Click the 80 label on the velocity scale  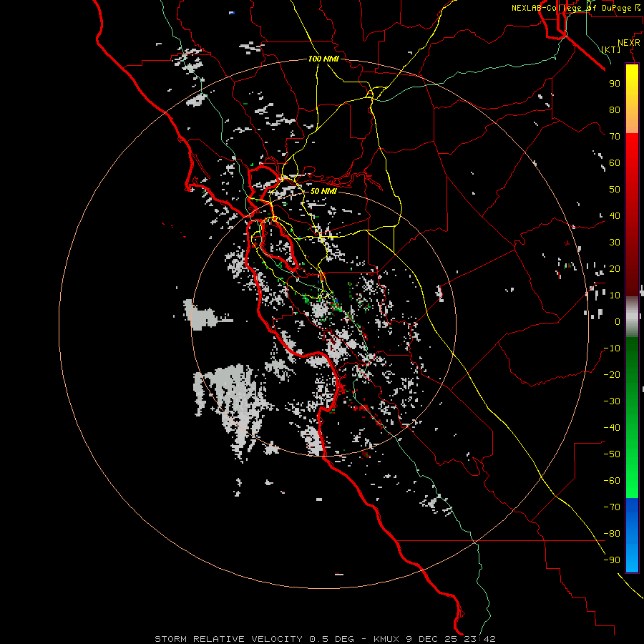coord(615,110)
